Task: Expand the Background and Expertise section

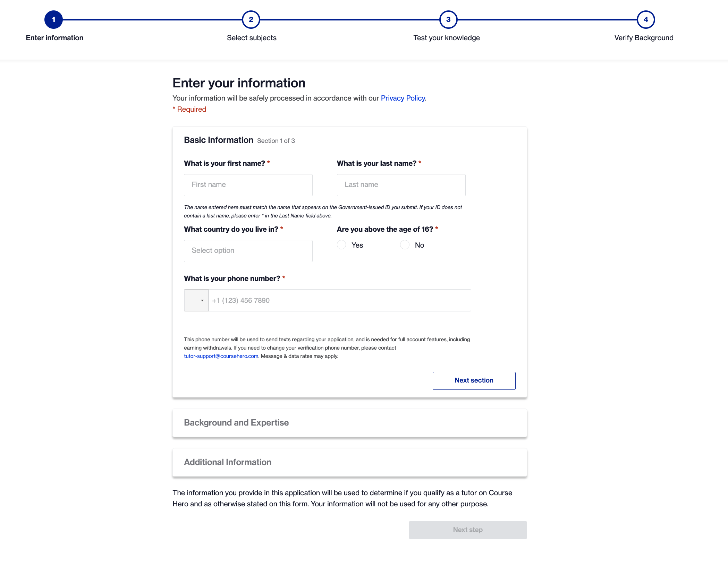Action: (349, 423)
